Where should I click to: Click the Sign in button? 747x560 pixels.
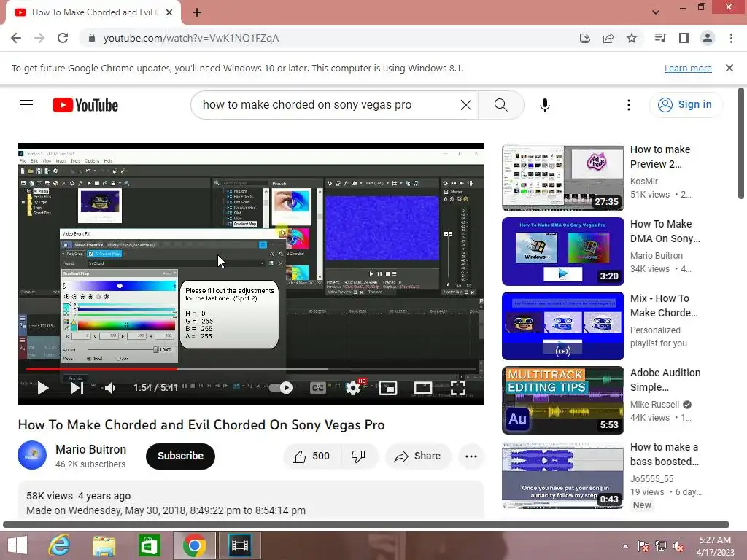(686, 105)
